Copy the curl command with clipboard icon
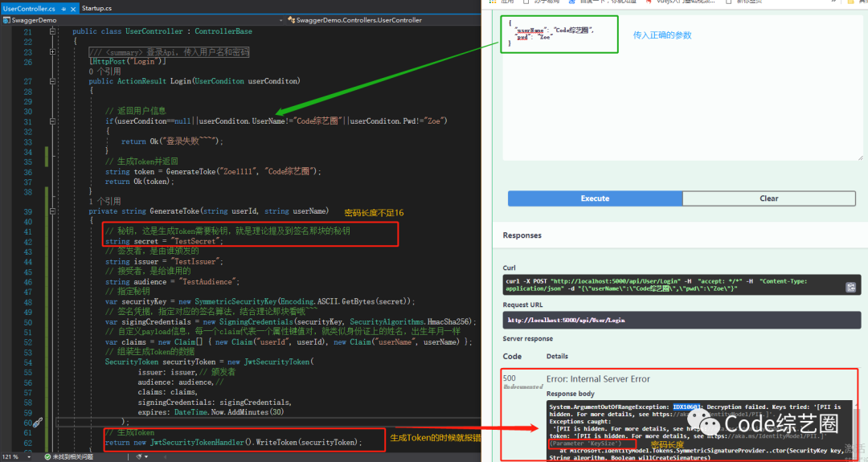 tap(850, 287)
